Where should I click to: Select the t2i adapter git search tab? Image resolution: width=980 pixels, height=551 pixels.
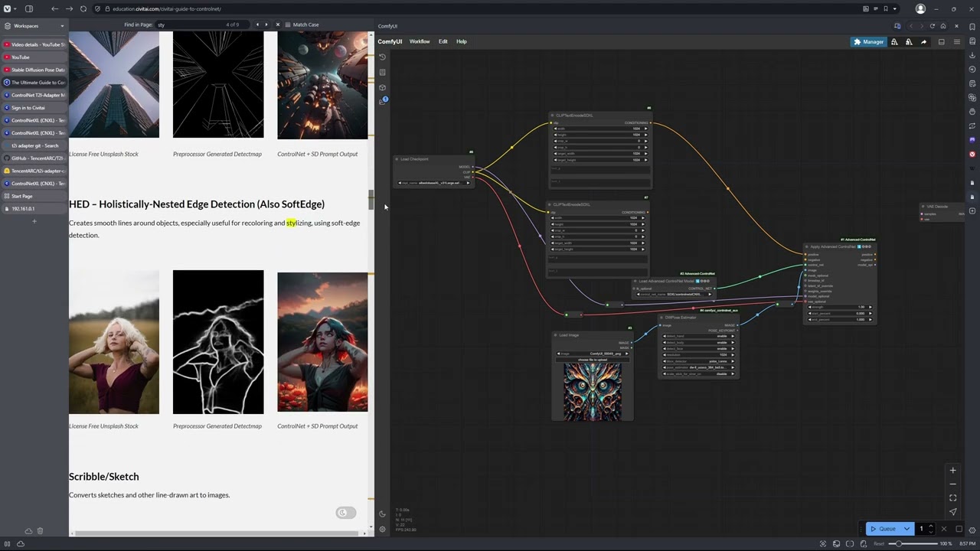coord(34,145)
